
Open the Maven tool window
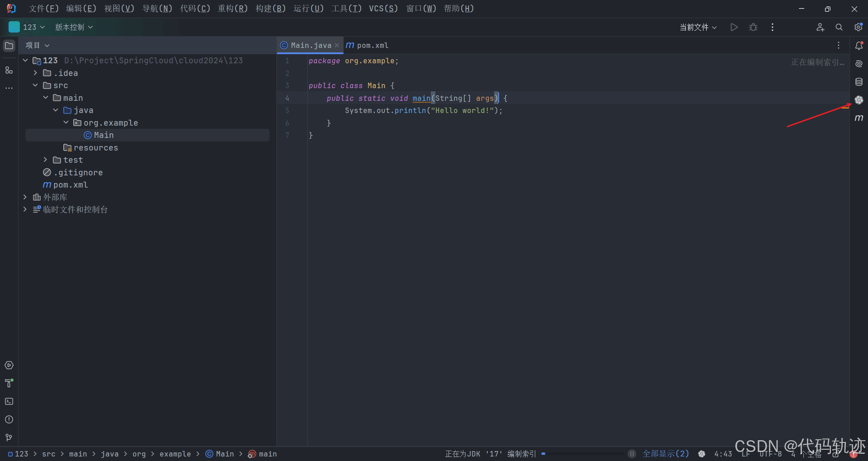(859, 118)
